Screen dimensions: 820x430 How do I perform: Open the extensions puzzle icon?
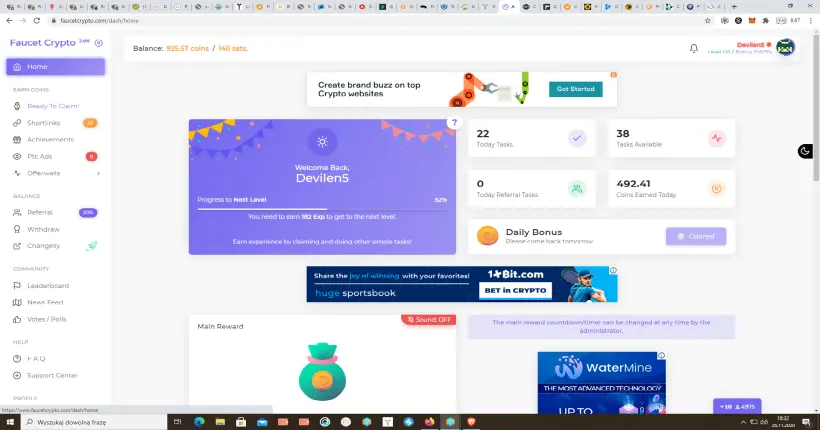(766, 20)
